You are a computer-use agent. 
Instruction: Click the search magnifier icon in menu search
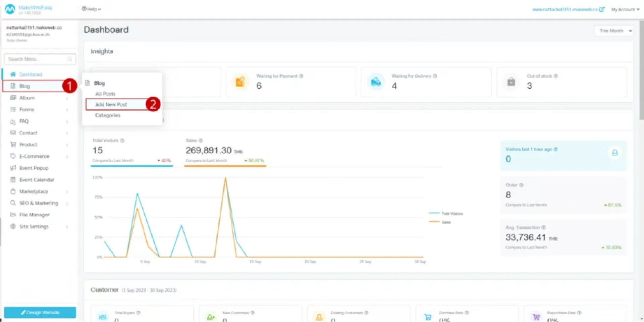point(69,59)
